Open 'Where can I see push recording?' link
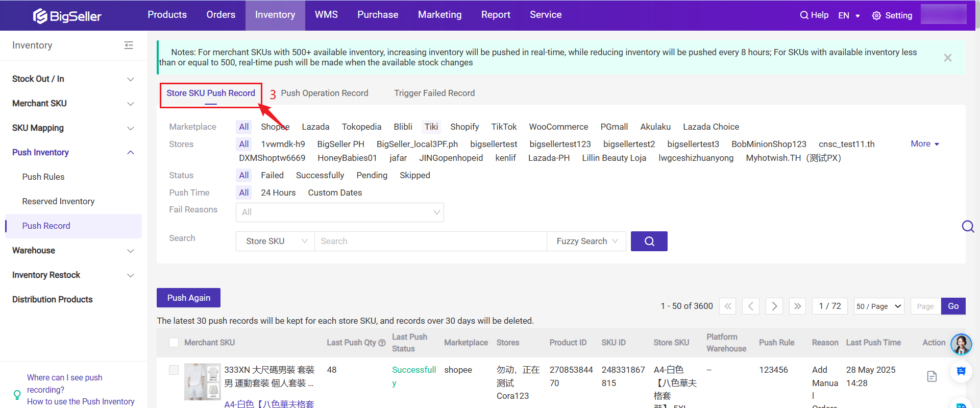The width and height of the screenshot is (980, 408). point(65,383)
